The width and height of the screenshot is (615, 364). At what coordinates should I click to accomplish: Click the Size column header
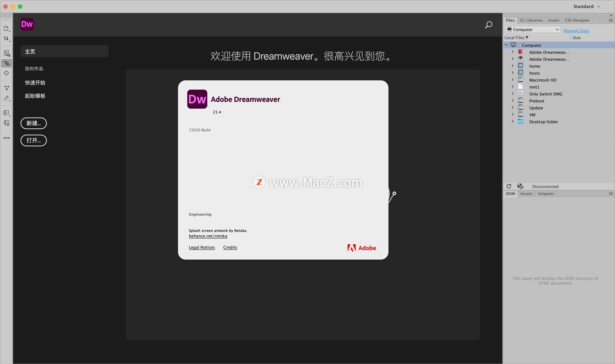(x=577, y=38)
